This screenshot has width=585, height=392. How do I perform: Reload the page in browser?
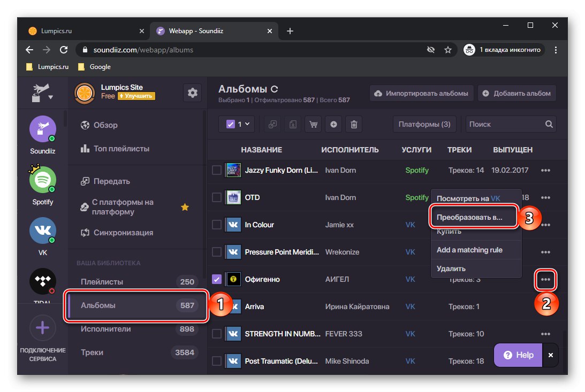64,50
